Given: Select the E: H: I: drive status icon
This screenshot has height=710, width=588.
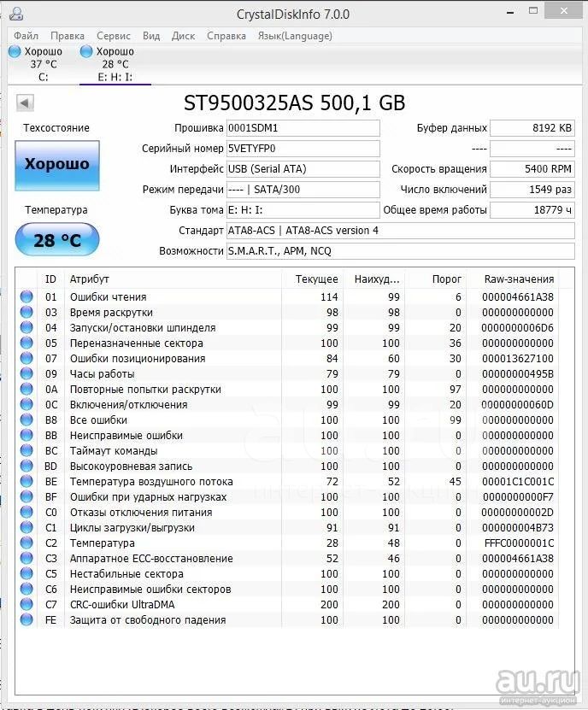Looking at the screenshot, I should [86, 51].
